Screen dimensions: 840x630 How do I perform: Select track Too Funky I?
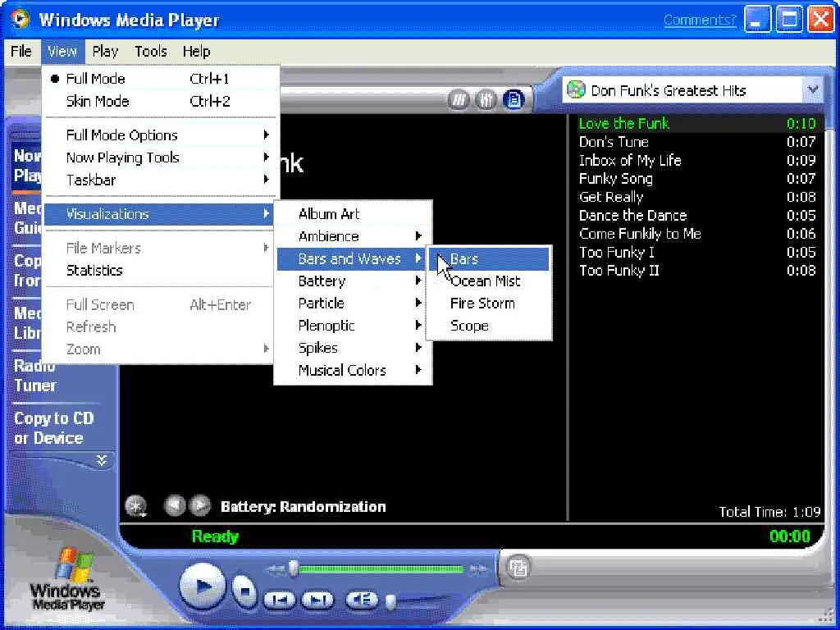click(x=696, y=252)
